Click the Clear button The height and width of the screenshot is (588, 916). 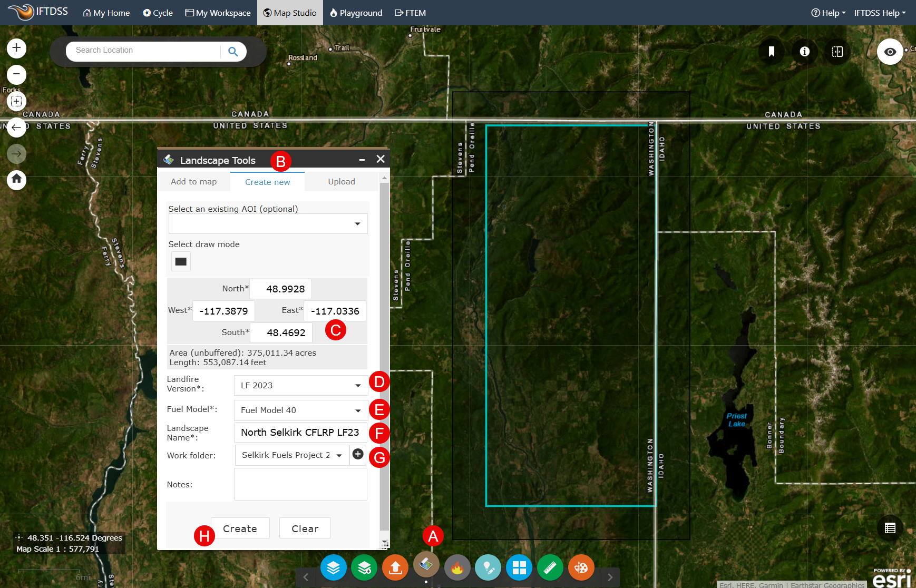tap(305, 528)
